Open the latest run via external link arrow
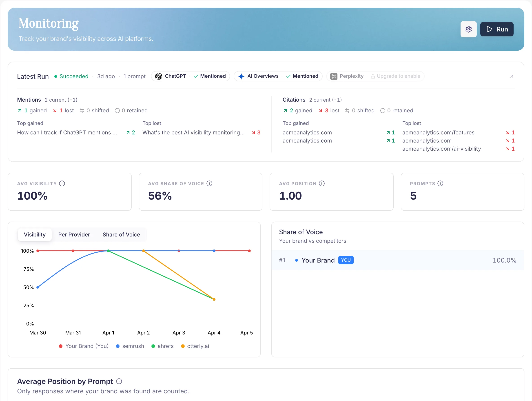 (x=512, y=76)
